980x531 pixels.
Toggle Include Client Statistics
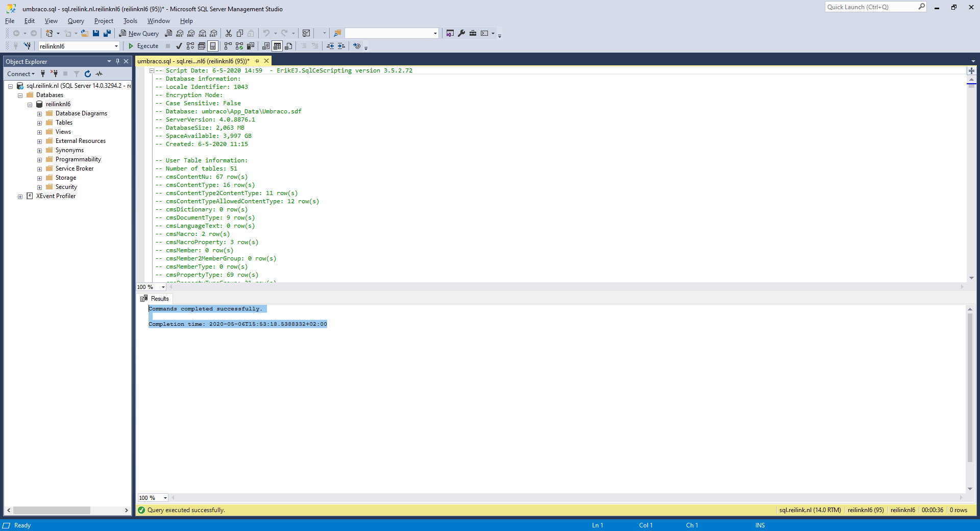click(x=251, y=46)
